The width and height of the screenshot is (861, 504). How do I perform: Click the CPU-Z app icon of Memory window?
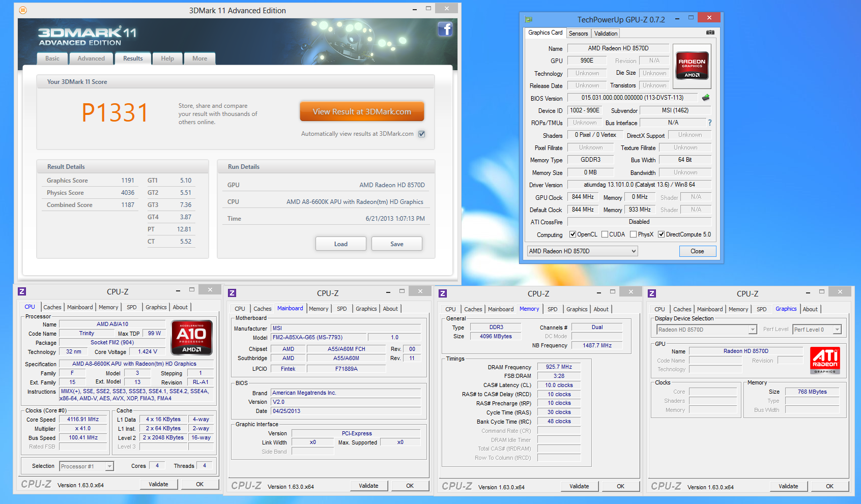[443, 293]
